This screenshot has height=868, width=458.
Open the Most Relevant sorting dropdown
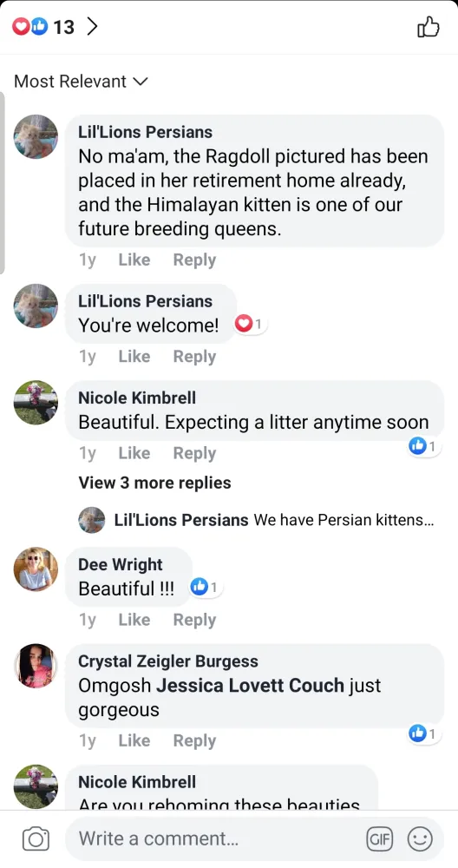pos(81,82)
